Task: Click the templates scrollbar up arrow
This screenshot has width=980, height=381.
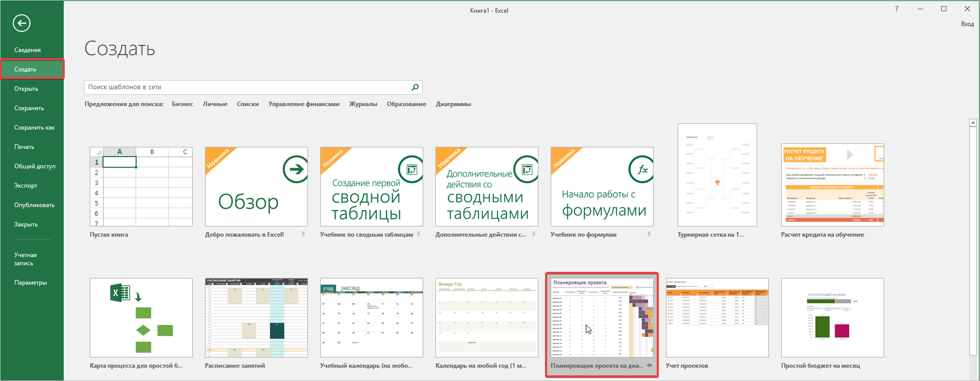Action: click(x=973, y=123)
